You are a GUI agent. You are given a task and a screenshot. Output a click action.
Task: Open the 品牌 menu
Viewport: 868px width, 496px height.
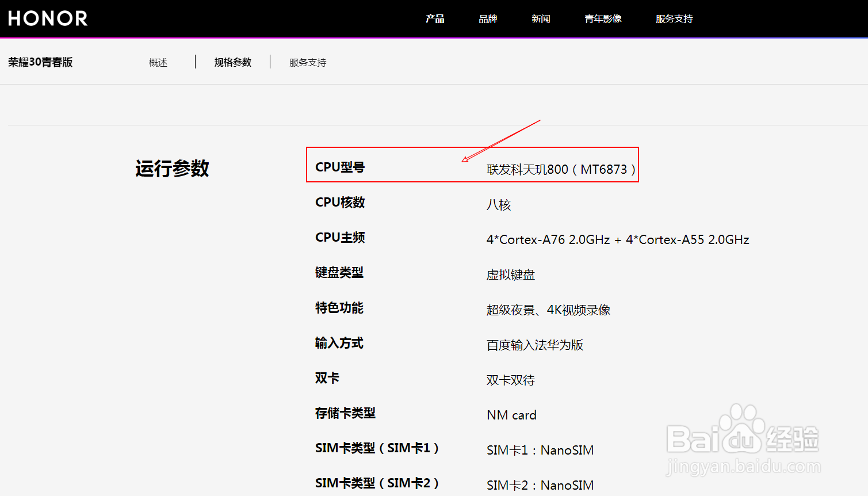tap(488, 19)
